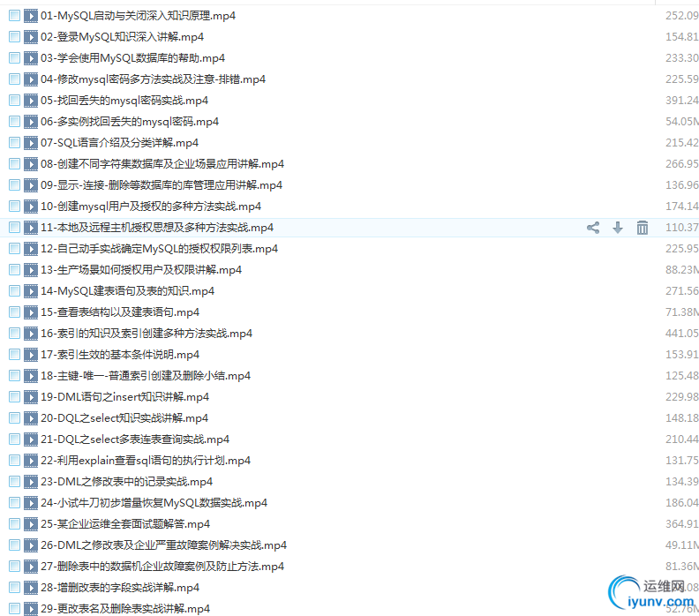Click file name 15-查看表结构以及建表语句.mp4
This screenshot has height=616, width=699.
[x=120, y=312]
